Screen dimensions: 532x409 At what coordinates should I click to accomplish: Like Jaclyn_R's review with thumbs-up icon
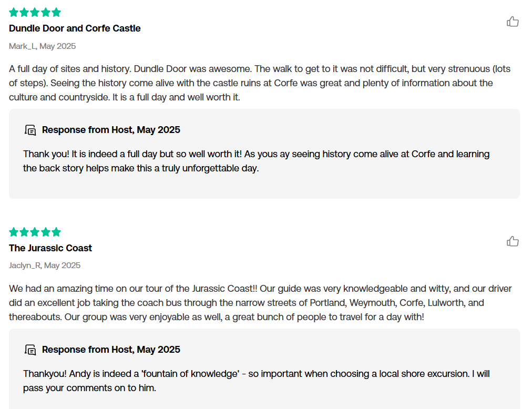pyautogui.click(x=513, y=241)
